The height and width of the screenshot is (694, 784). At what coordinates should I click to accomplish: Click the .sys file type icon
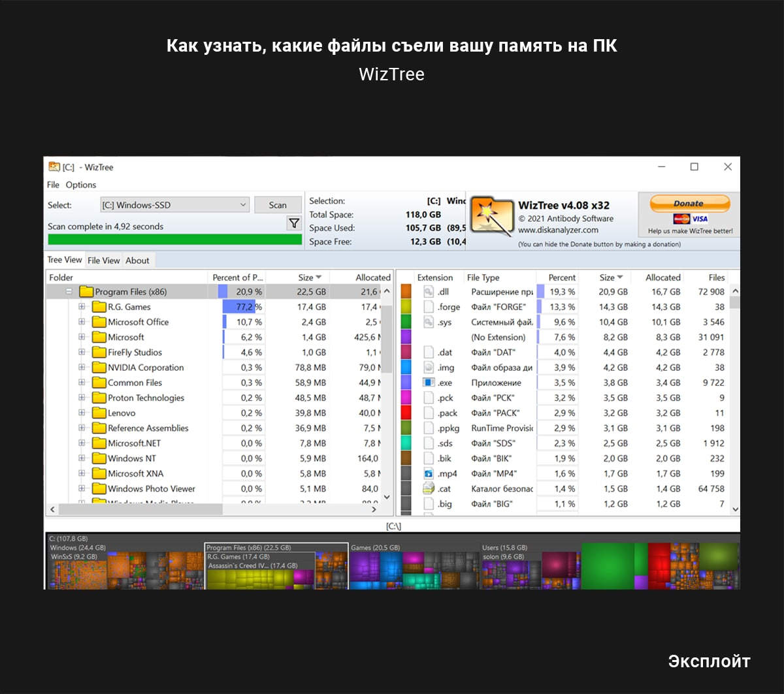click(429, 322)
